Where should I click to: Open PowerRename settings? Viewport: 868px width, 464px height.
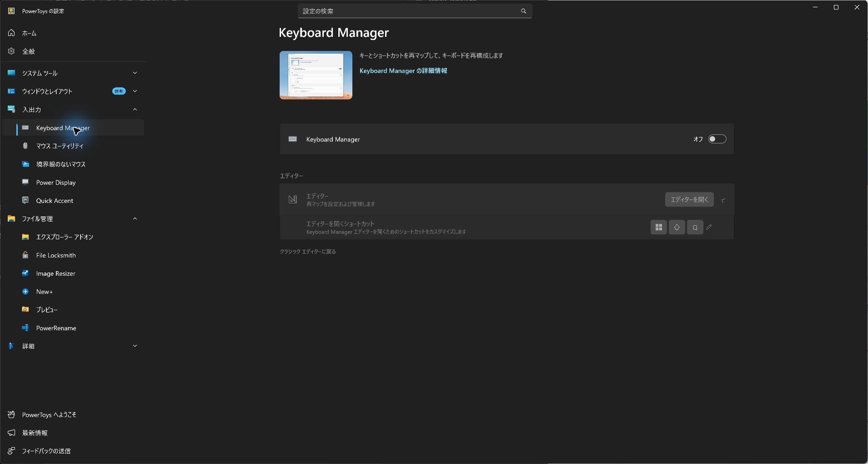(x=73, y=328)
